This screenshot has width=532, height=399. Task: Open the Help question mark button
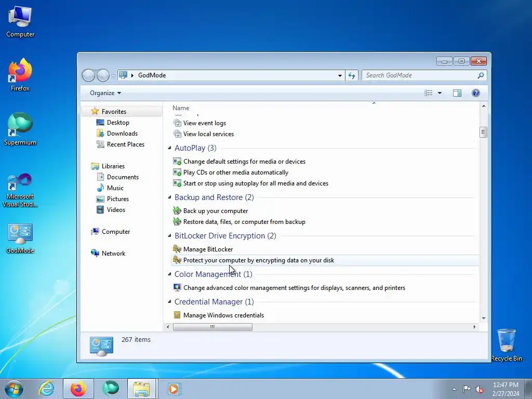point(476,93)
